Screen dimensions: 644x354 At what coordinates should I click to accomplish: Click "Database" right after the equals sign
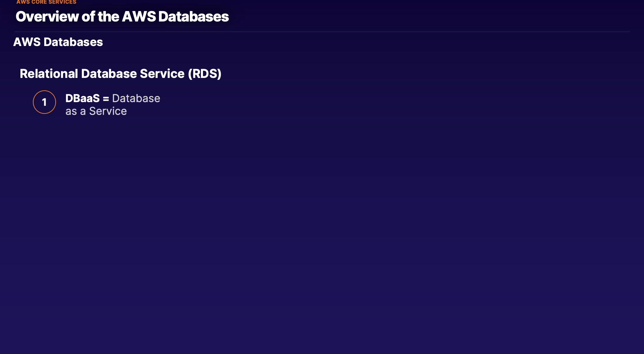(x=136, y=98)
